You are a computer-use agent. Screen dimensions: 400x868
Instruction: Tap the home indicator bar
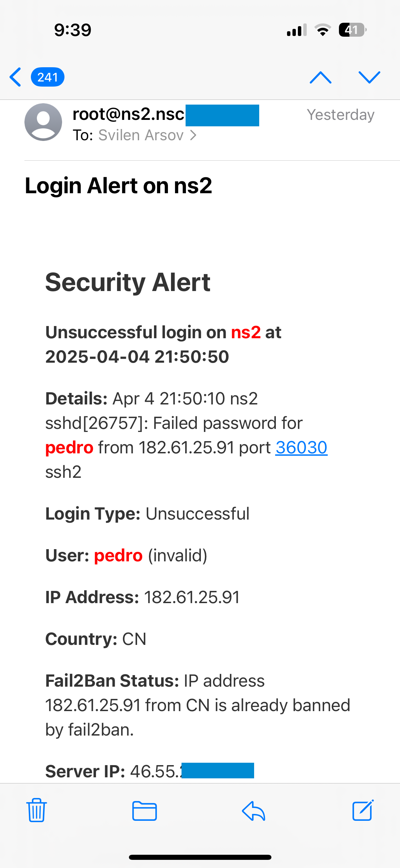[200, 857]
